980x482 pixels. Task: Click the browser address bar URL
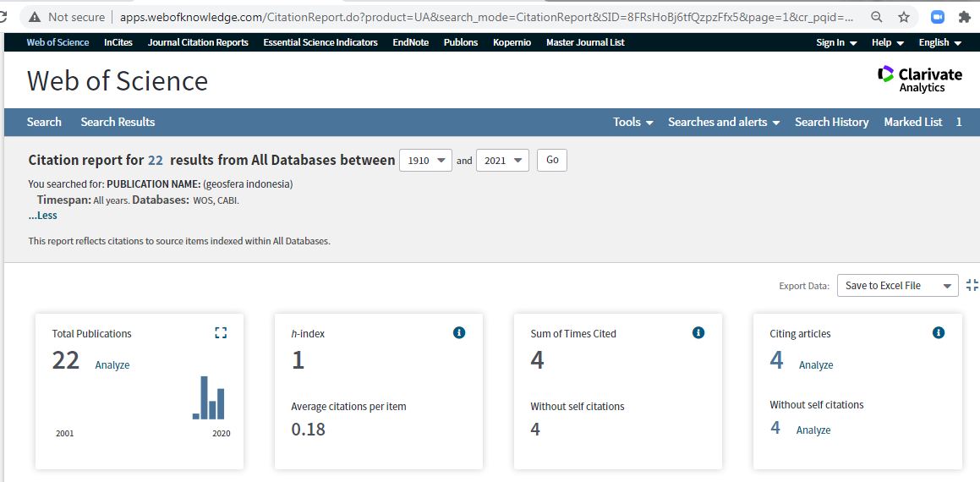click(x=487, y=17)
